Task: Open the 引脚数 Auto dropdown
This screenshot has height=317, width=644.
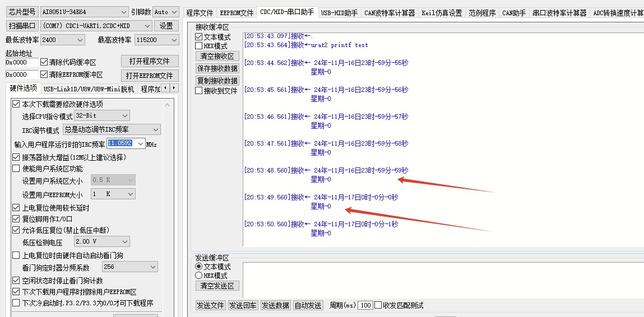Action: coord(166,12)
